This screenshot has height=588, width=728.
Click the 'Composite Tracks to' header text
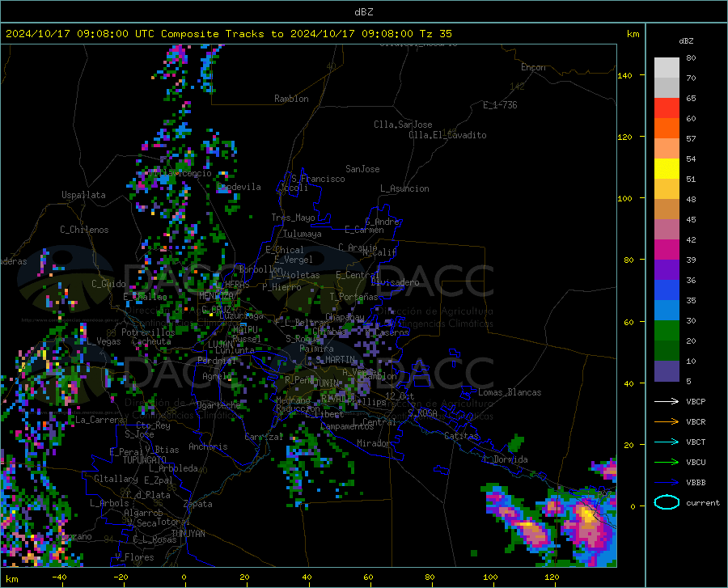222,34
